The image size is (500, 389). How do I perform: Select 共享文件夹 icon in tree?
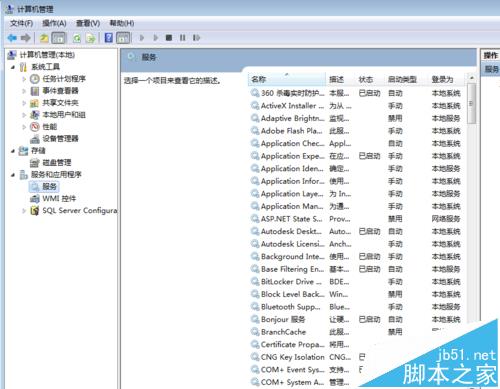pyautogui.click(x=35, y=103)
